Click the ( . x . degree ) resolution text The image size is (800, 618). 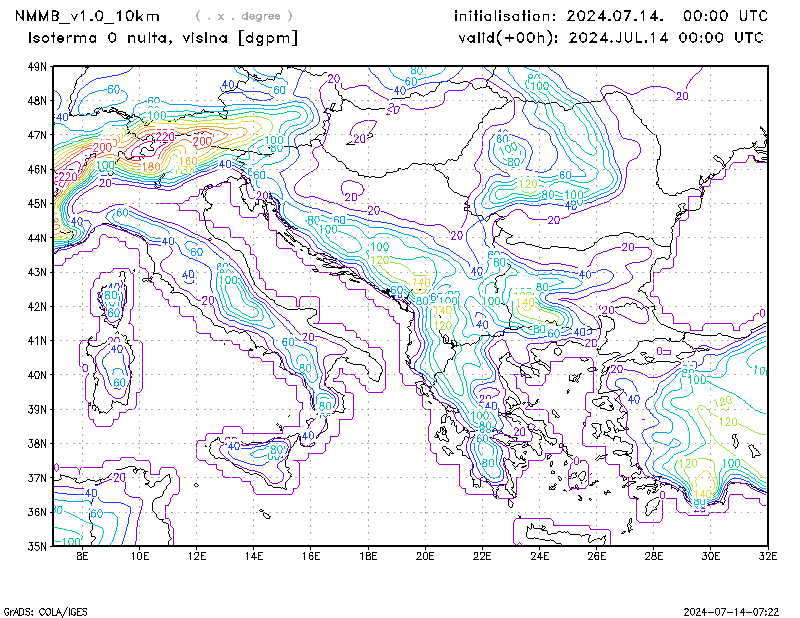[x=245, y=16]
